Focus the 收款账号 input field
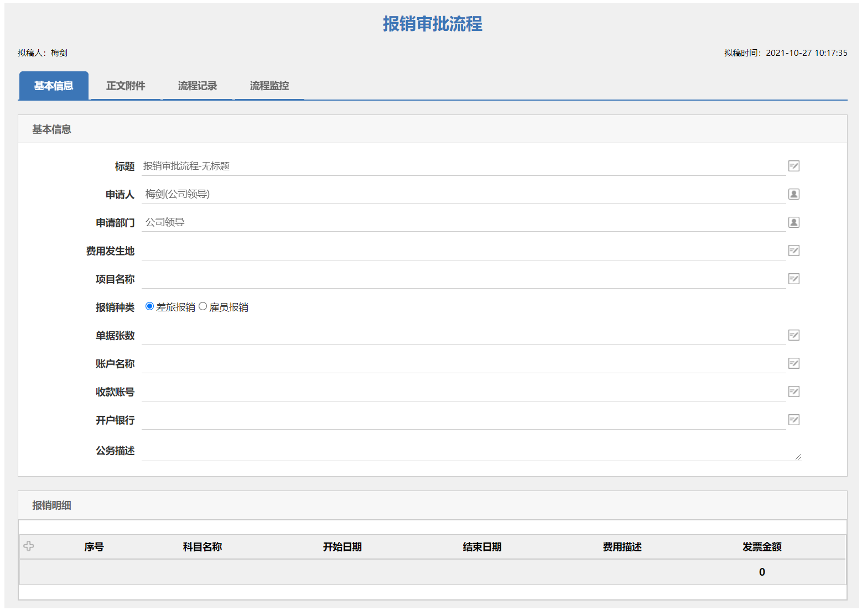This screenshot has height=616, width=862. [x=464, y=391]
